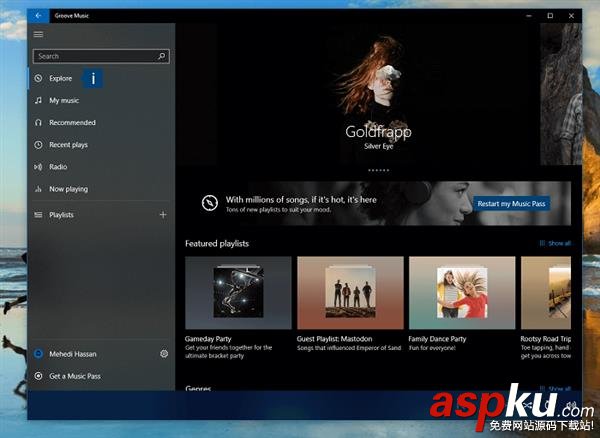Open Rootsy Road Trip playlist cover
This screenshot has width=600, height=438.
pos(546,293)
